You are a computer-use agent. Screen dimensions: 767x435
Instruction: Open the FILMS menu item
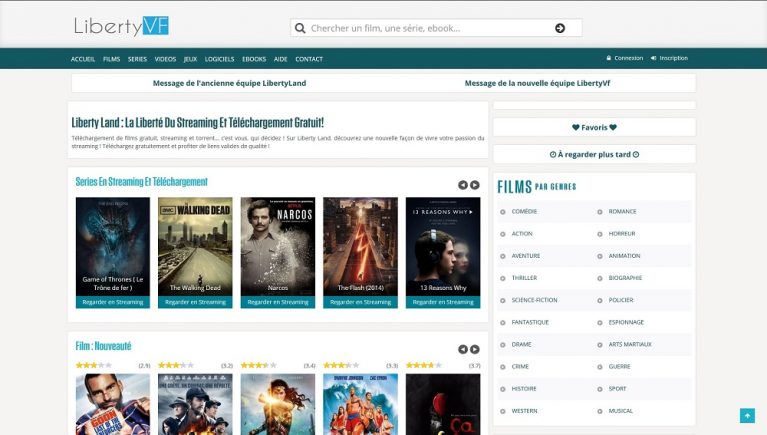coord(112,59)
